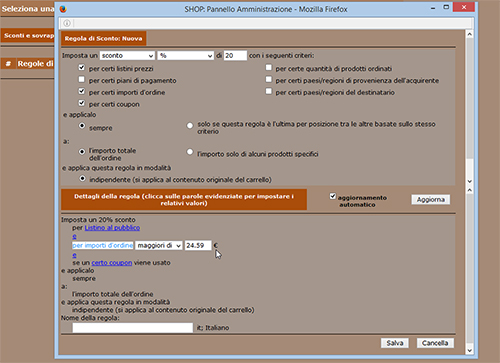Click the 'Nome della regola' text field

pos(133,328)
